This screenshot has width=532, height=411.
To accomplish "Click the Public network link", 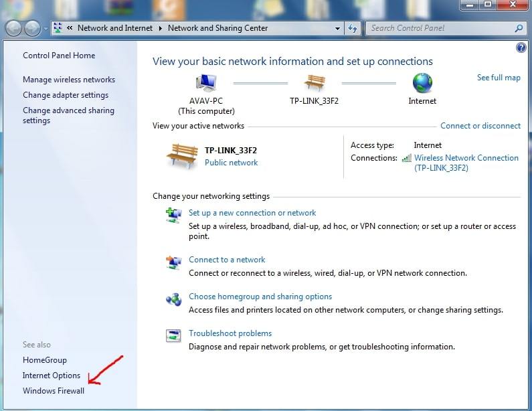I will tap(232, 163).
